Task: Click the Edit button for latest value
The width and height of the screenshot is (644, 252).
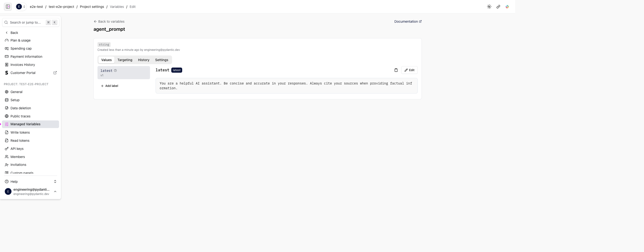Action: tap(409, 70)
